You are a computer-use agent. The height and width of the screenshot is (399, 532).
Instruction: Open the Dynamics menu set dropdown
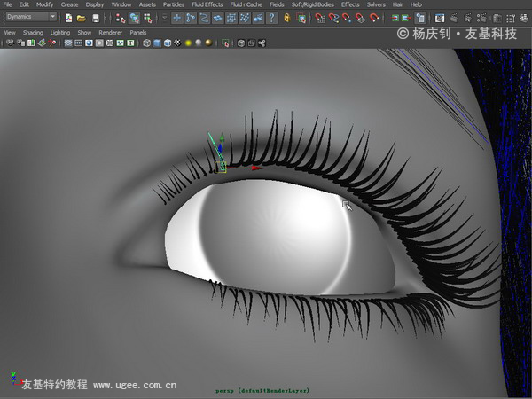(x=31, y=17)
